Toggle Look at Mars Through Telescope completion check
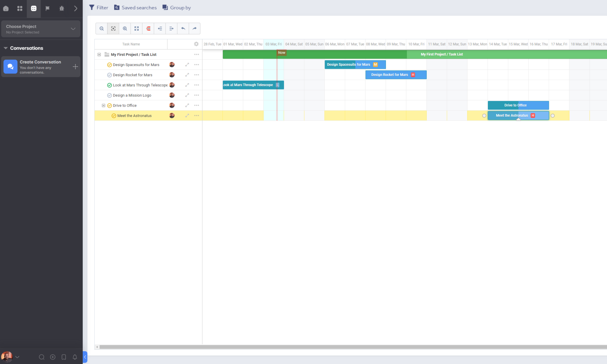This screenshot has width=607, height=364. point(109,85)
